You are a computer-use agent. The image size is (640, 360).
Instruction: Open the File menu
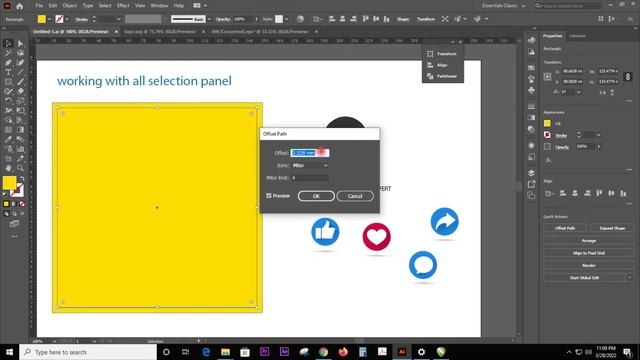pyautogui.click(x=39, y=6)
